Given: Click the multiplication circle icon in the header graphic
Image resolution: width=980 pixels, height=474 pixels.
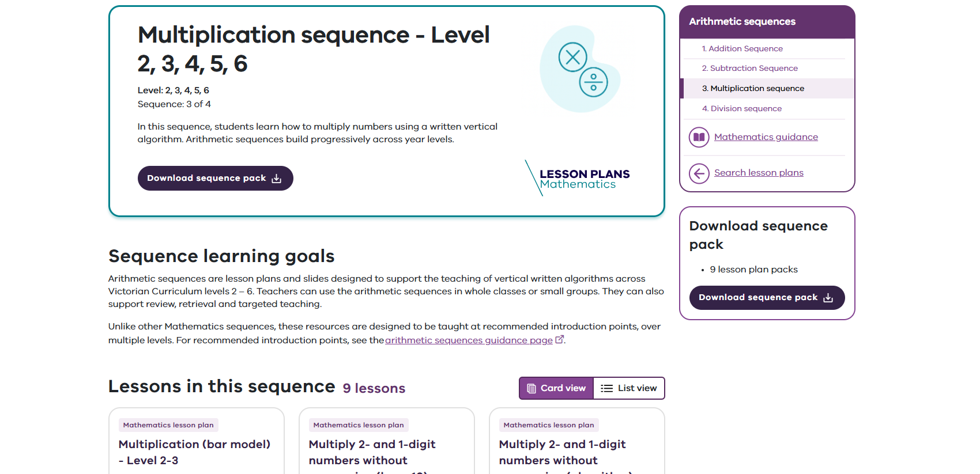Looking at the screenshot, I should click(573, 57).
